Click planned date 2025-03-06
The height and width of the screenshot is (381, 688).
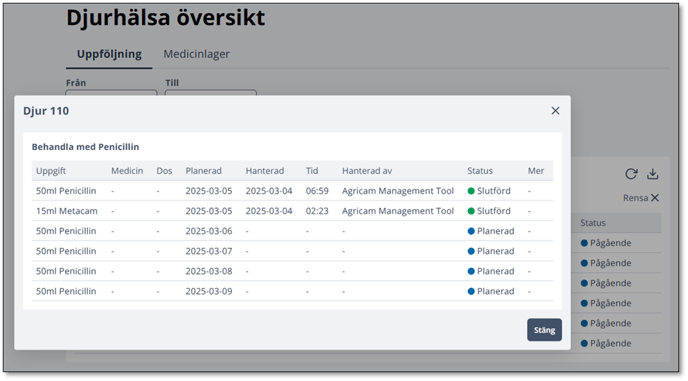tap(208, 231)
